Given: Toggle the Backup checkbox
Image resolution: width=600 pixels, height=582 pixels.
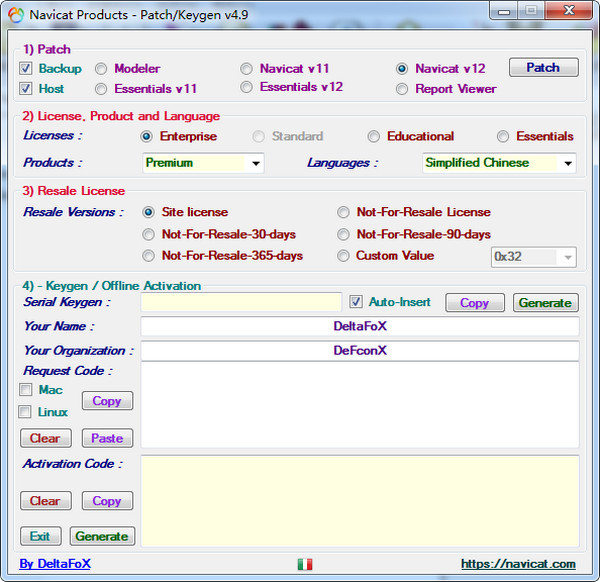Looking at the screenshot, I should (26, 68).
